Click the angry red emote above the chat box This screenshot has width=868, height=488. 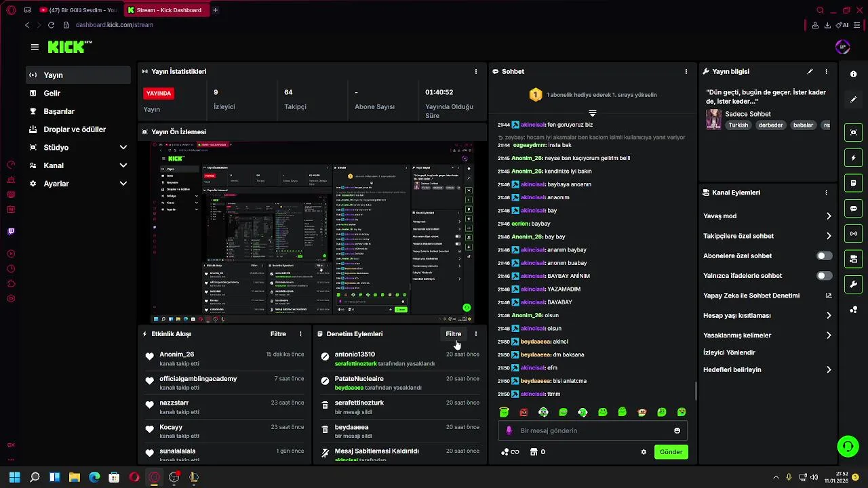524,412
